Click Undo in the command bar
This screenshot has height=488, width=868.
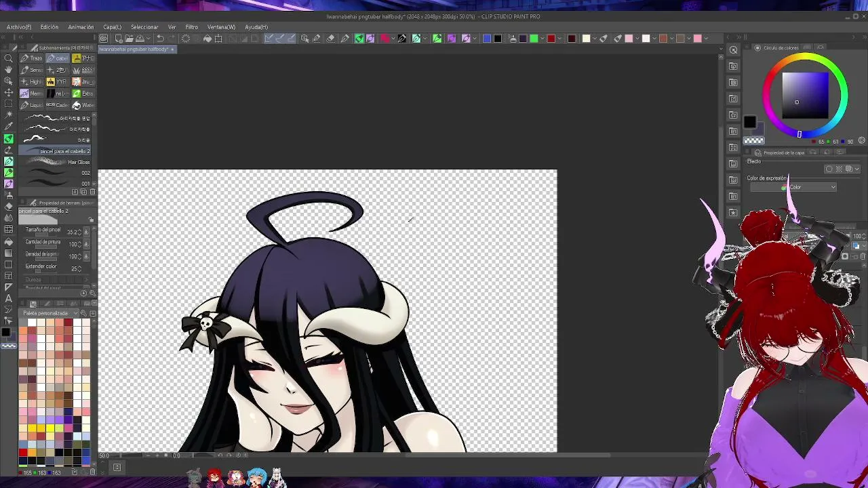[160, 39]
